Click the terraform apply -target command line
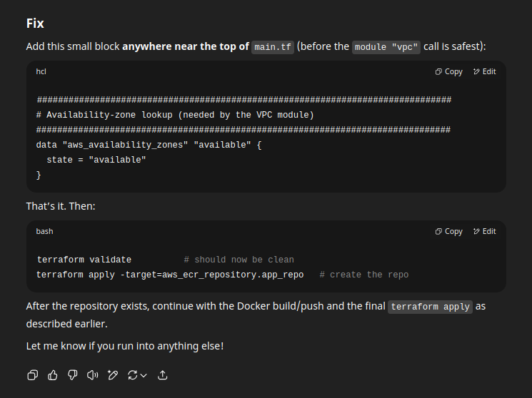532x398 pixels. pos(170,275)
